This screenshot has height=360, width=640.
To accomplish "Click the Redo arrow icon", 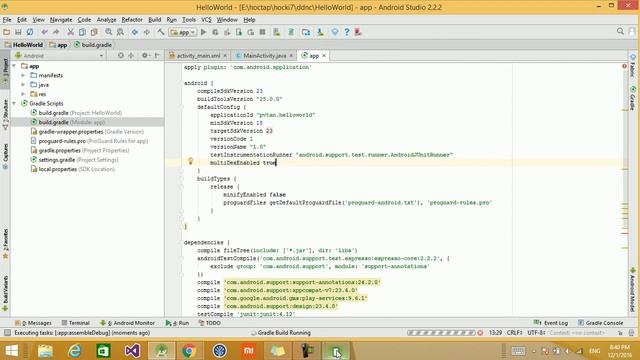I will point(56,32).
